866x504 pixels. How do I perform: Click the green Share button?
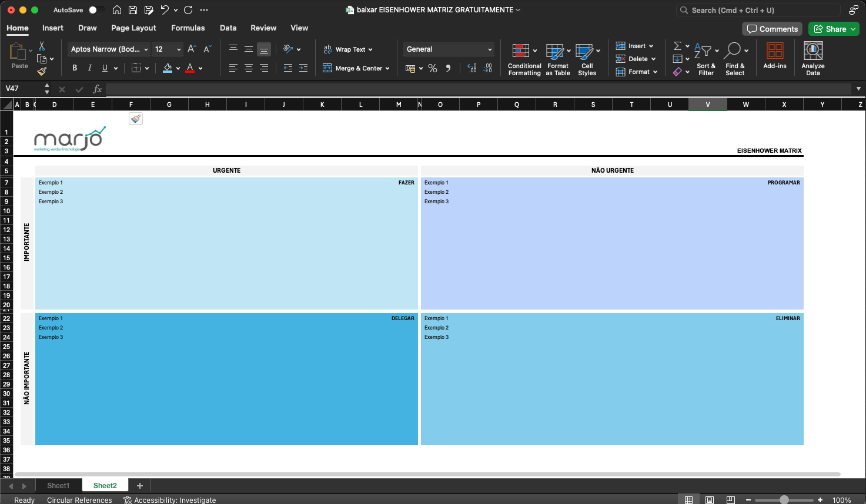point(834,29)
